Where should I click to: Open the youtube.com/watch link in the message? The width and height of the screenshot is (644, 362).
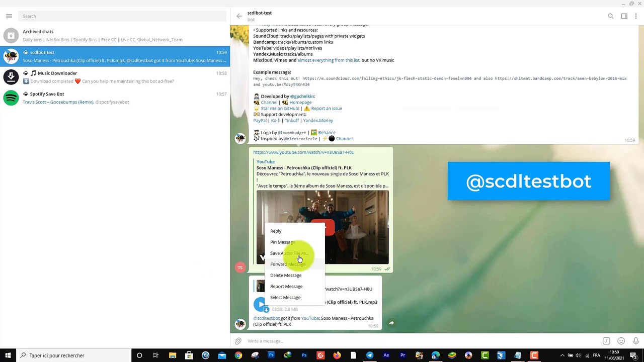coord(303,152)
